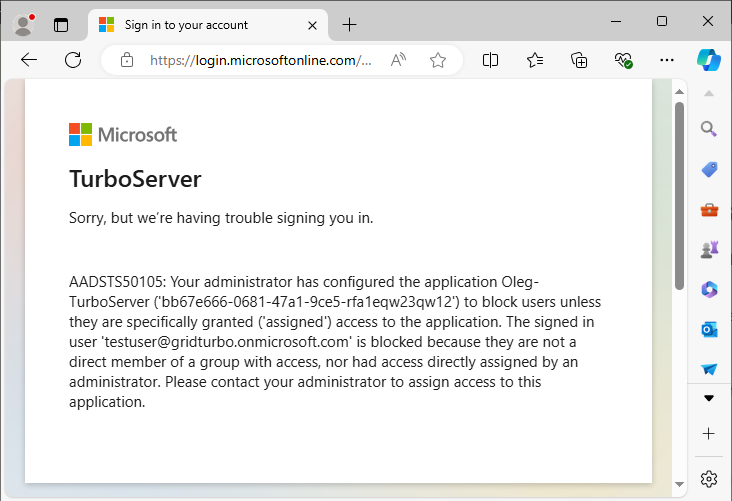Open Microsoft 365 from the sidebar
The height and width of the screenshot is (501, 732).
click(x=709, y=289)
